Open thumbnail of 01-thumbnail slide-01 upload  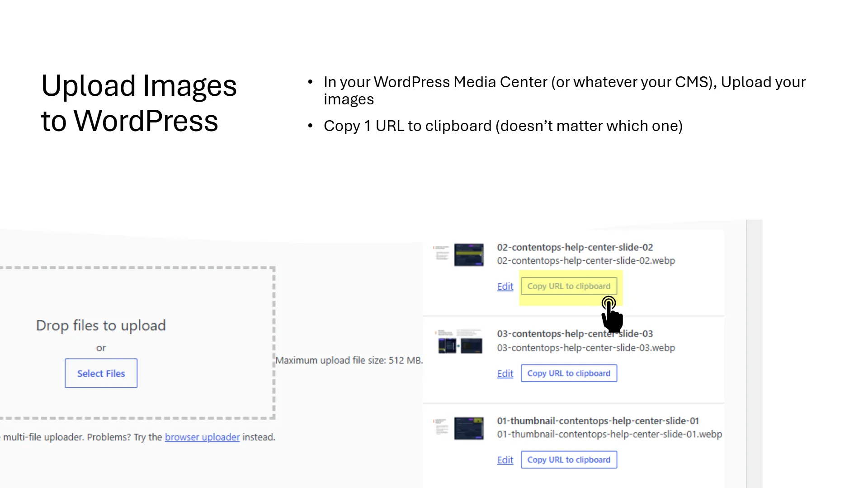tap(458, 428)
